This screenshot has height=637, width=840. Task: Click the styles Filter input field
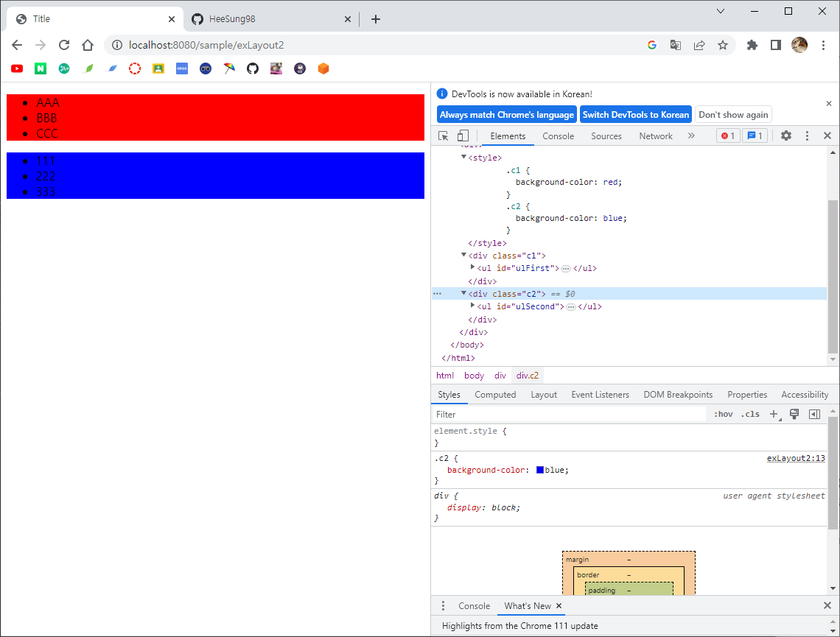point(569,415)
